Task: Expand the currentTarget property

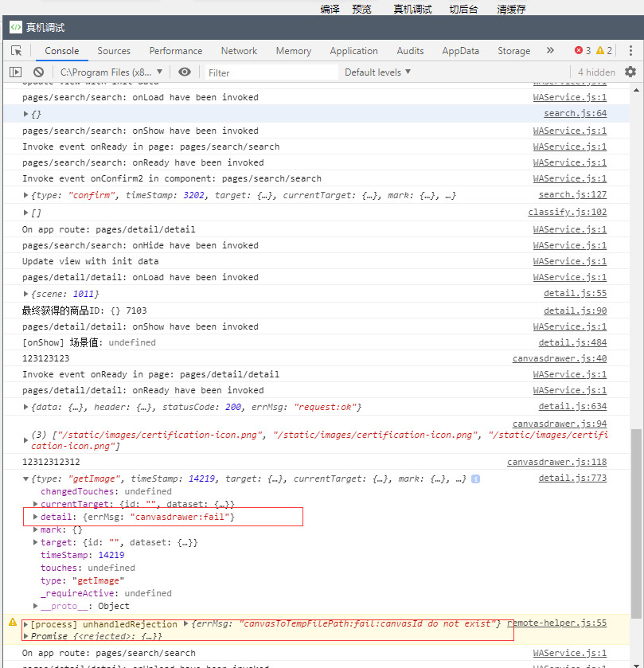Action: tap(35, 504)
